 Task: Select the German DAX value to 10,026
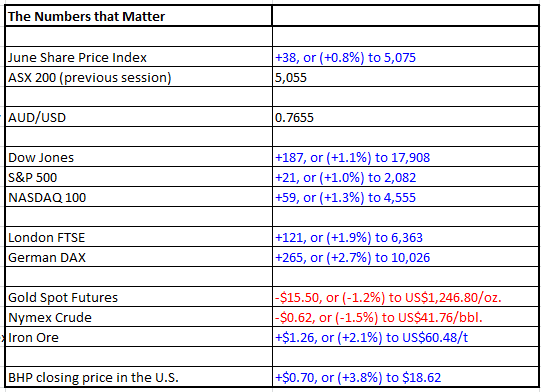(405, 257)
